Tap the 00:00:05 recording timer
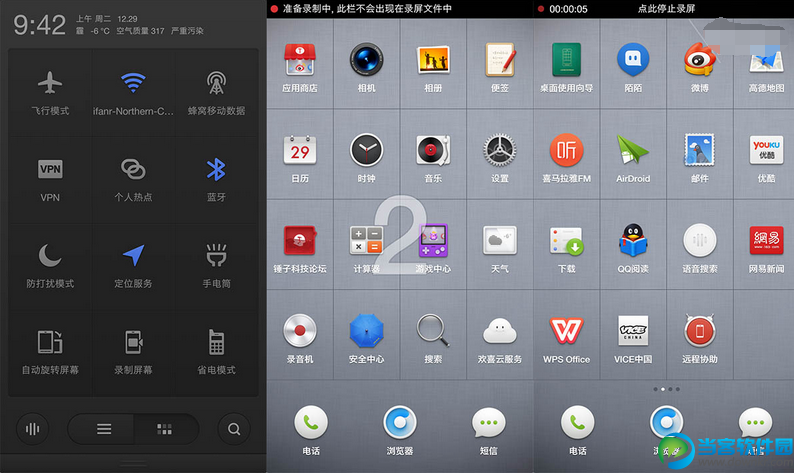Image resolution: width=794 pixels, height=476 pixels. pos(568,9)
